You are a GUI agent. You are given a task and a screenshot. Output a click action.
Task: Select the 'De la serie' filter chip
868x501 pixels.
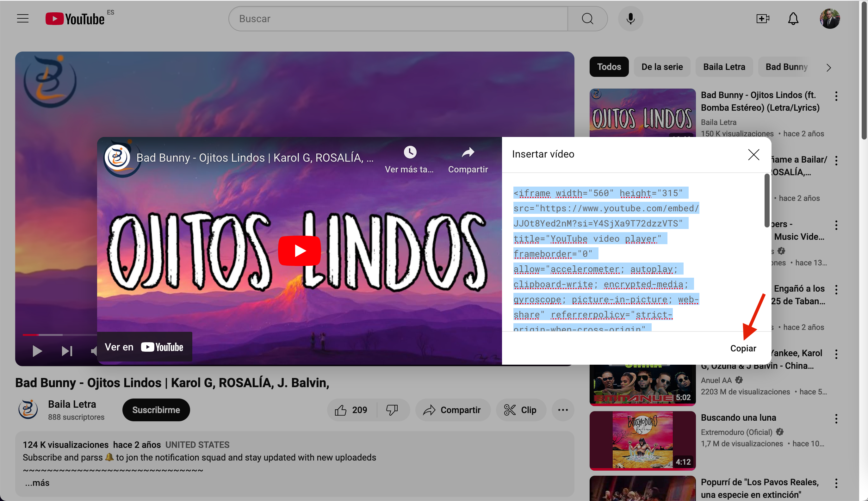[x=661, y=67]
